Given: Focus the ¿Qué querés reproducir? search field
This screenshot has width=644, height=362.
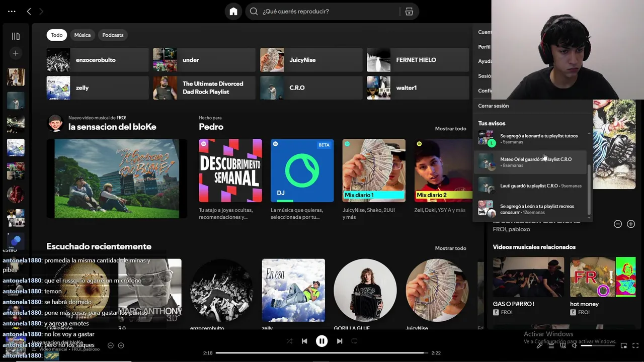Looking at the screenshot, I should coord(330,11).
